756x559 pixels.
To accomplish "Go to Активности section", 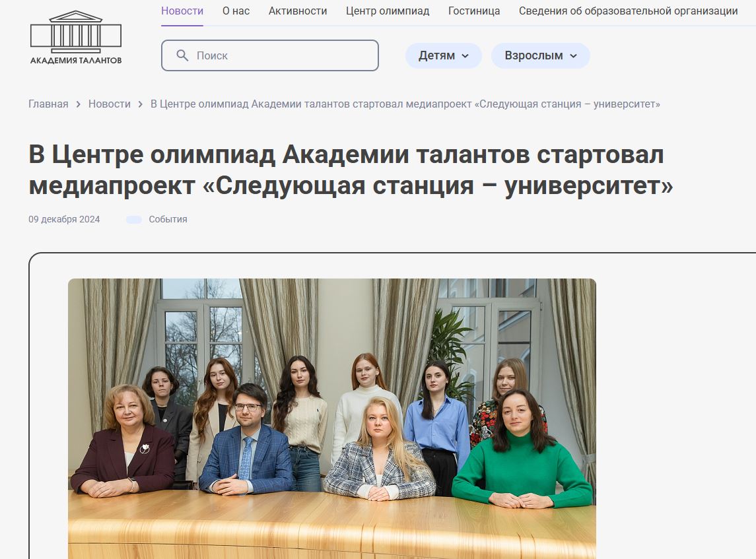I will (x=298, y=11).
